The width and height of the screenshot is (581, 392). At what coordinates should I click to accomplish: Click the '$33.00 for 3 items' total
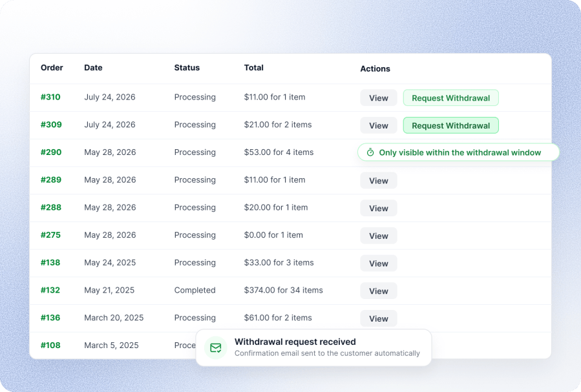pos(279,262)
